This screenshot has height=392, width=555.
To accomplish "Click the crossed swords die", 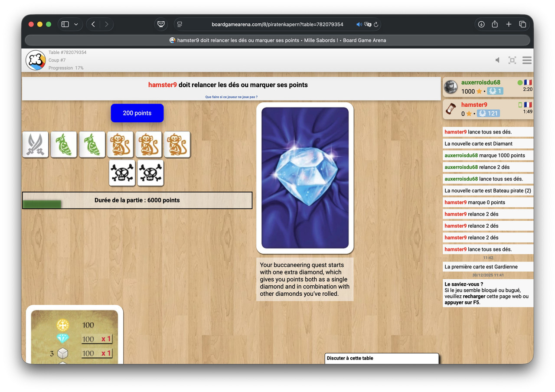I will (36, 144).
